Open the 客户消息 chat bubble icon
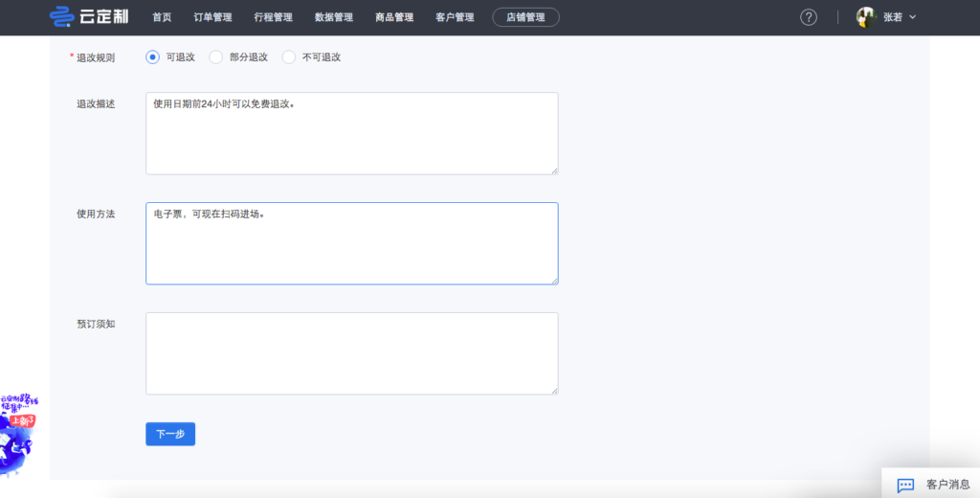 click(x=905, y=485)
